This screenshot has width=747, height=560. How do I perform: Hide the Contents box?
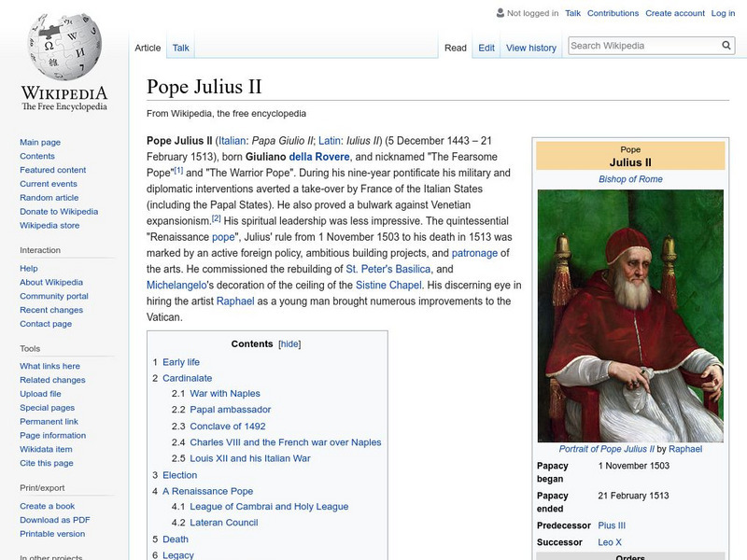point(289,343)
